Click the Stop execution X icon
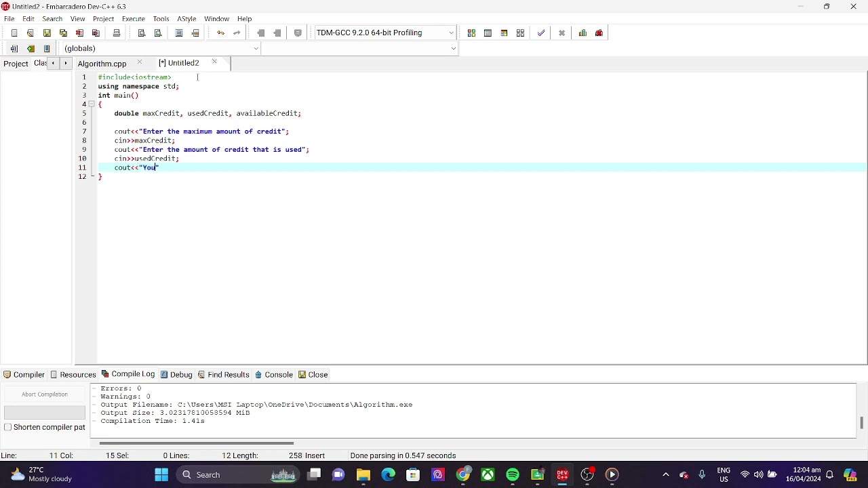The width and height of the screenshot is (868, 488). [x=561, y=33]
